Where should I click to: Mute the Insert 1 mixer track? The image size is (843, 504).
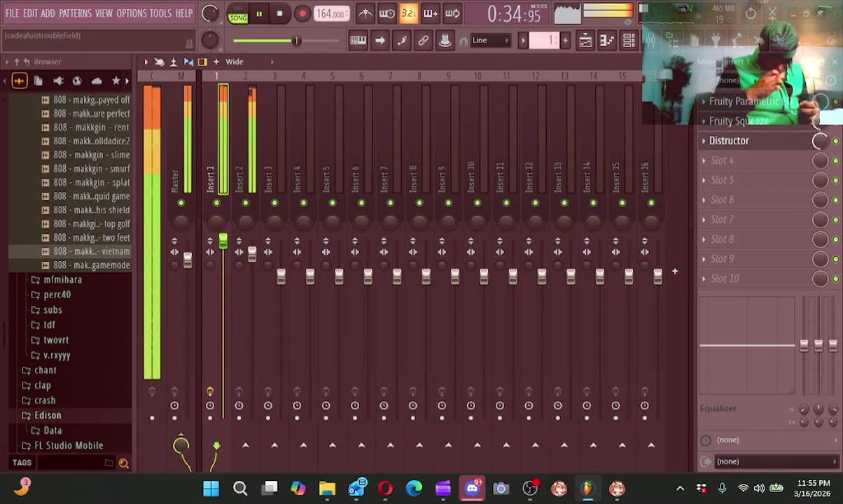coord(216,203)
